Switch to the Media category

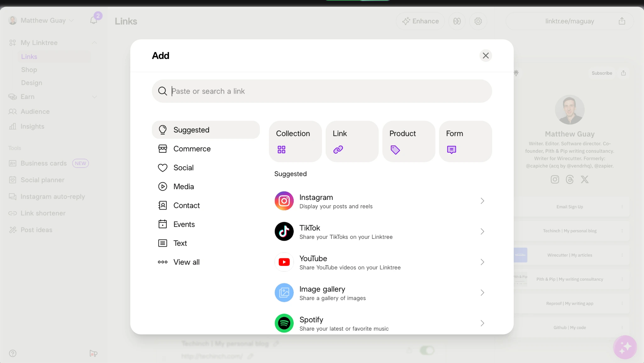coord(206,186)
